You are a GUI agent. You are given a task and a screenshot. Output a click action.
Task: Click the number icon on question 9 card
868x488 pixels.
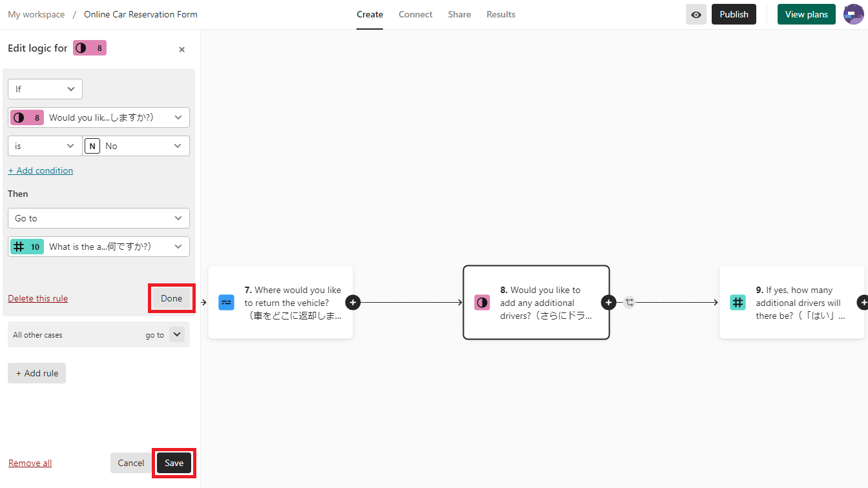(738, 302)
